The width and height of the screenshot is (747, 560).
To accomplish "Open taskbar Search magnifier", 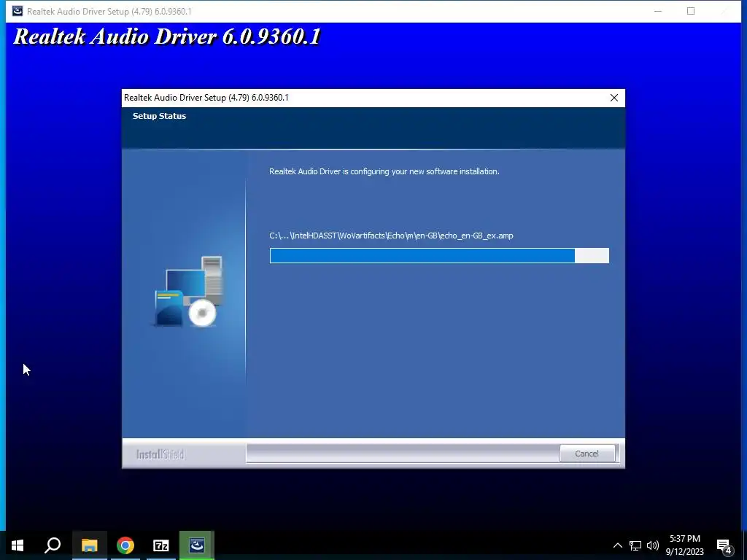I will point(53,545).
